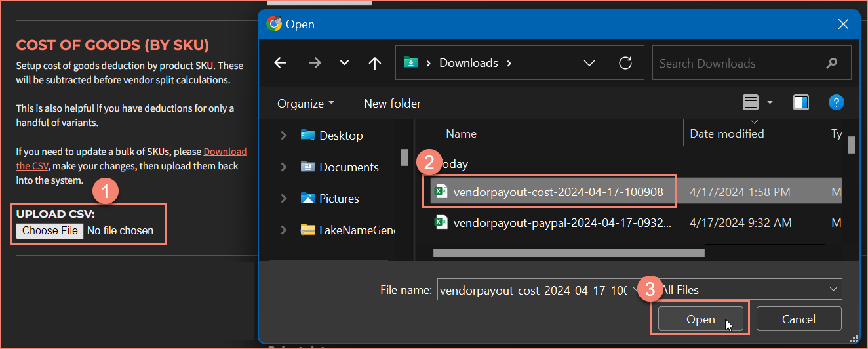Toggle the preview pane
Image resolution: width=868 pixels, height=349 pixels.
click(800, 102)
